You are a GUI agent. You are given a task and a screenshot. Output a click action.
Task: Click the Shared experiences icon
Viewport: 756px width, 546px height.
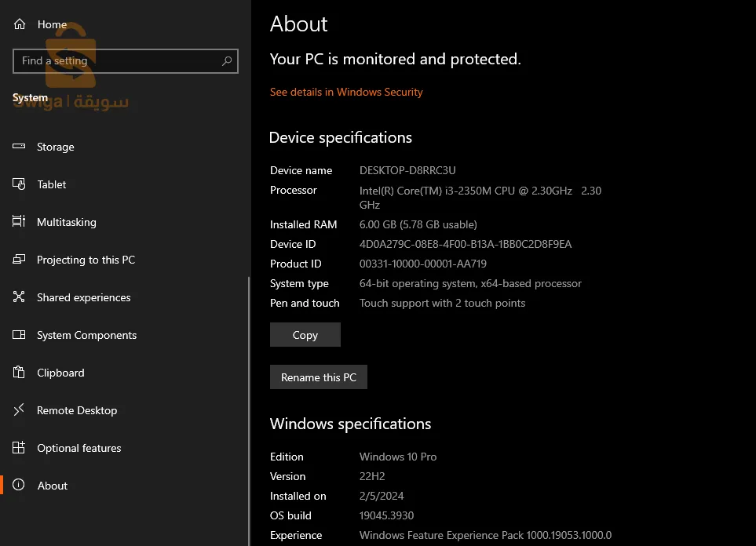pos(20,297)
